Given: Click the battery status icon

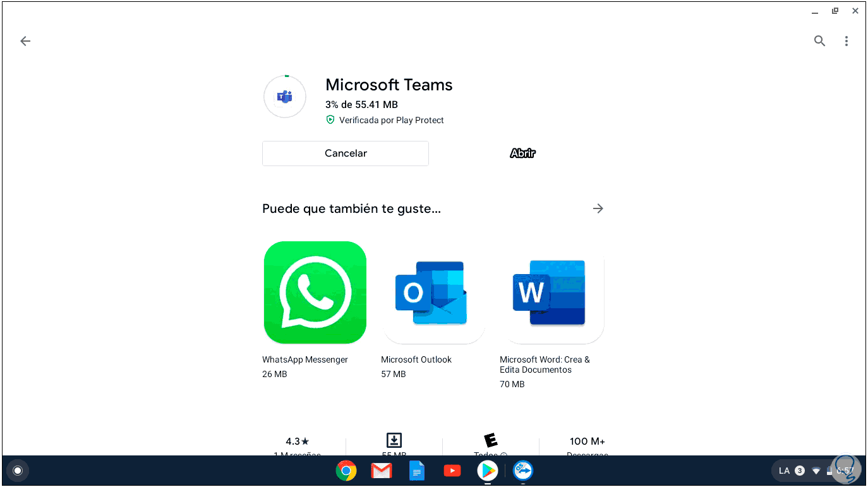Looking at the screenshot, I should pyautogui.click(x=829, y=471).
